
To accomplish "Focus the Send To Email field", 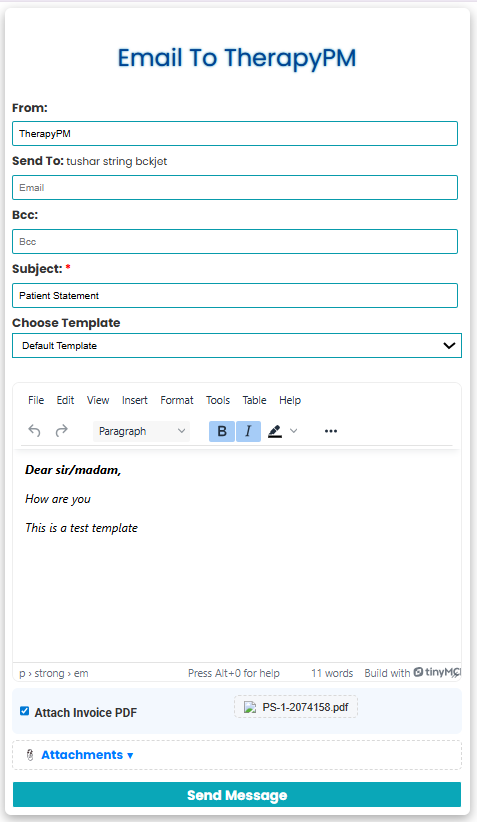I will (235, 188).
